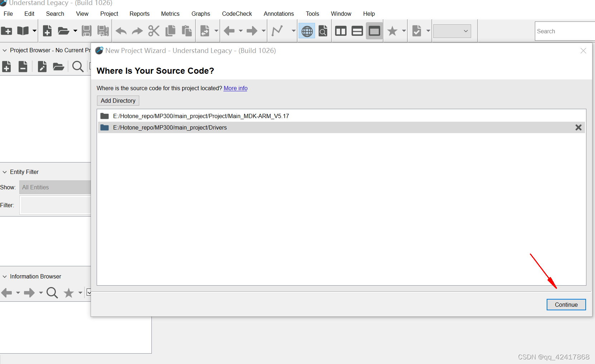Open the All Entities show dropdown

(x=55, y=187)
